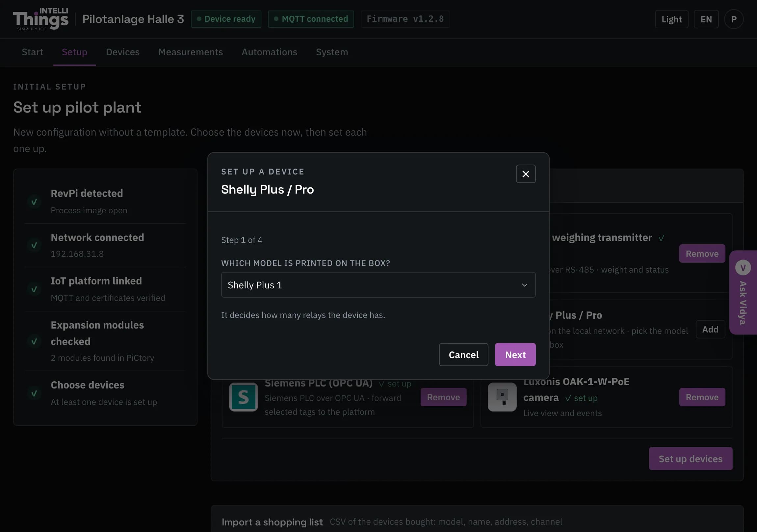Click the IoT platform linked checkmark icon
The height and width of the screenshot is (532, 757).
tap(34, 289)
